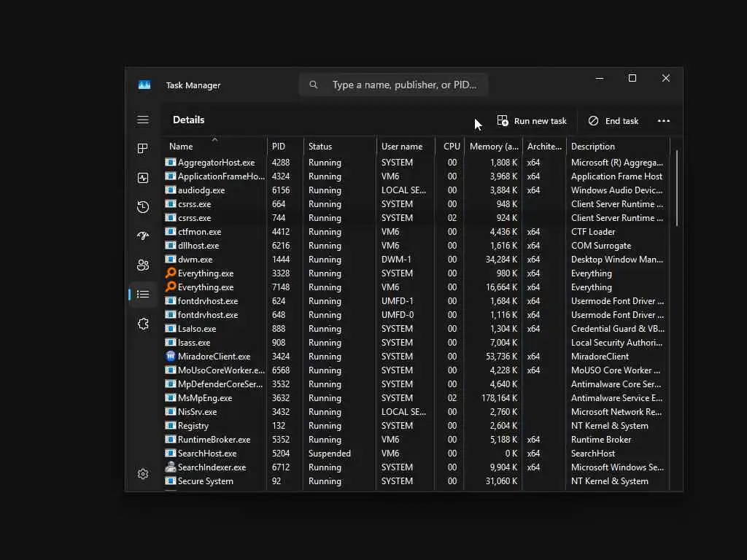Click End task button

[x=614, y=121]
